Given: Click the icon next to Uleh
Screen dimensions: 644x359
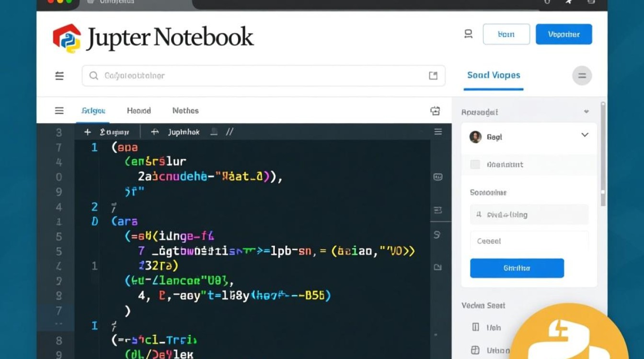Looking at the screenshot, I should point(476,327).
